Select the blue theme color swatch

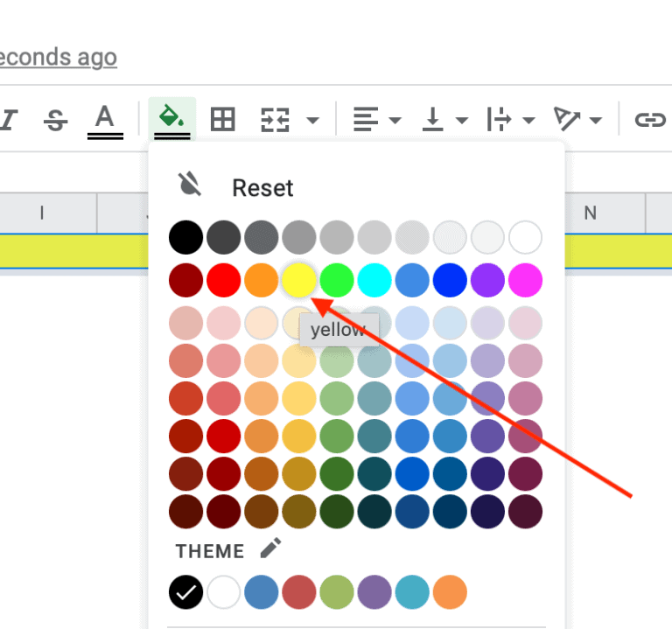[x=262, y=592]
